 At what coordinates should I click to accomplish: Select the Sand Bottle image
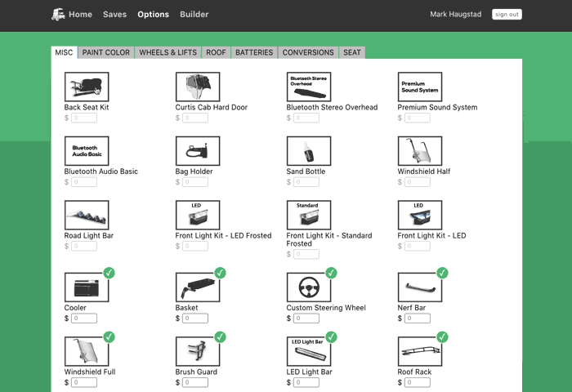pyautogui.click(x=309, y=151)
